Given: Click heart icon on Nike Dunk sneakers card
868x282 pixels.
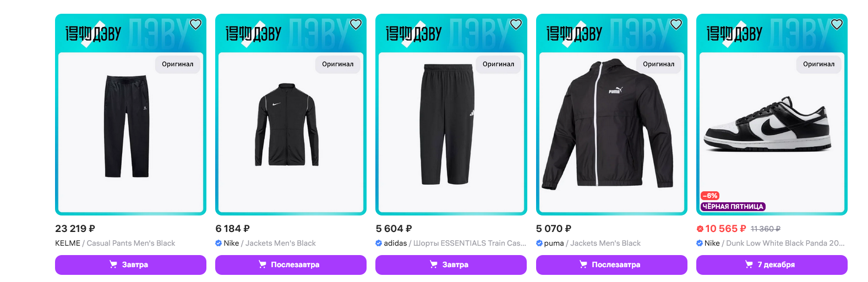Looking at the screenshot, I should coord(837,24).
